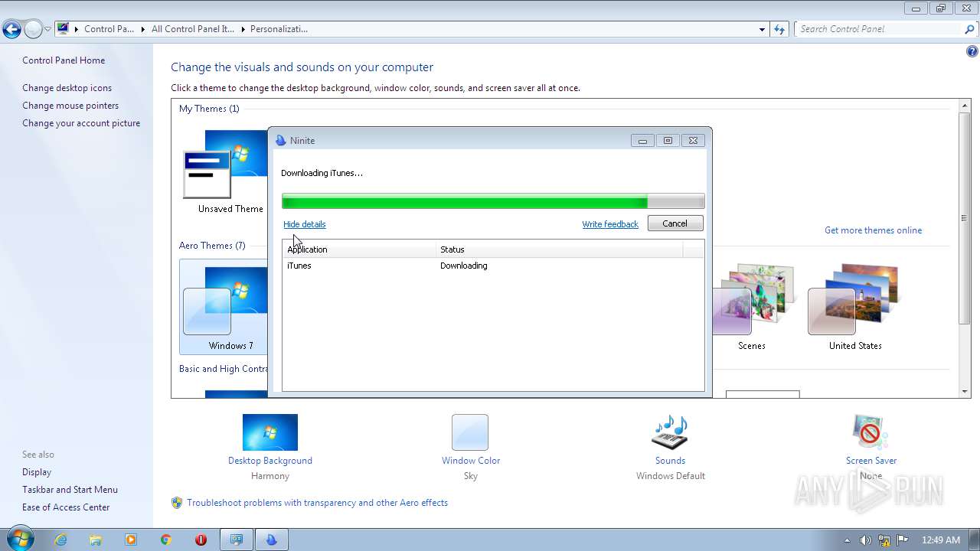The height and width of the screenshot is (551, 980).
Task: Switch to Control Panel taskbar button
Action: click(237, 540)
